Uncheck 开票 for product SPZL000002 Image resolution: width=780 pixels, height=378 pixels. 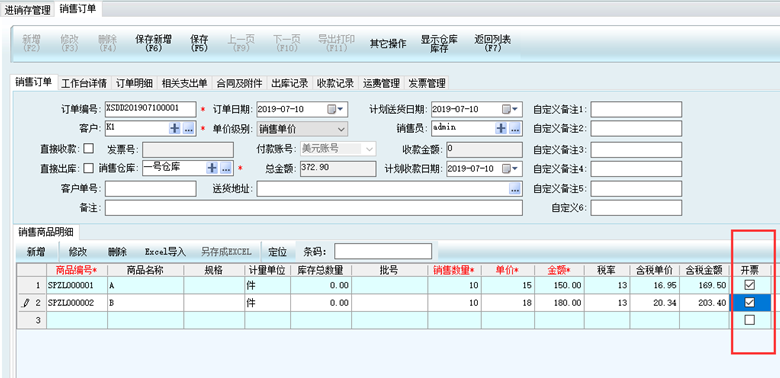(x=750, y=302)
